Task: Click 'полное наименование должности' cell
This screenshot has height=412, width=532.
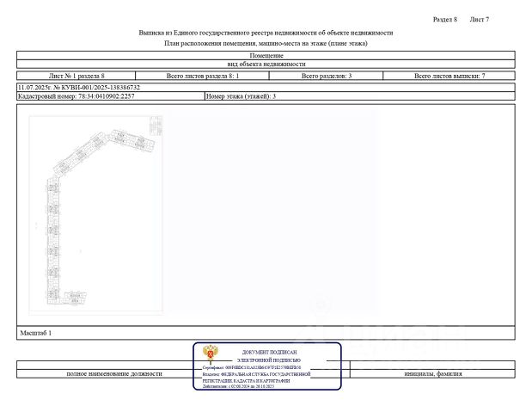Action: pos(114,373)
